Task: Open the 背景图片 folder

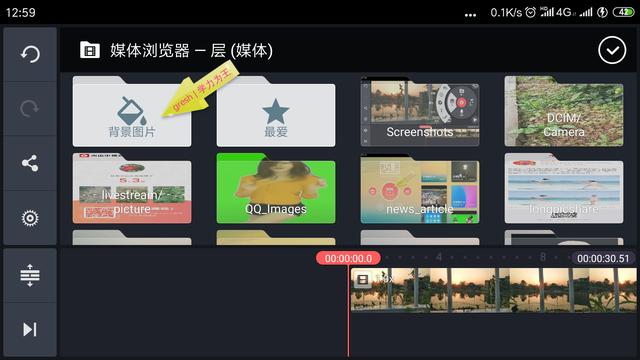Action: 132,111
